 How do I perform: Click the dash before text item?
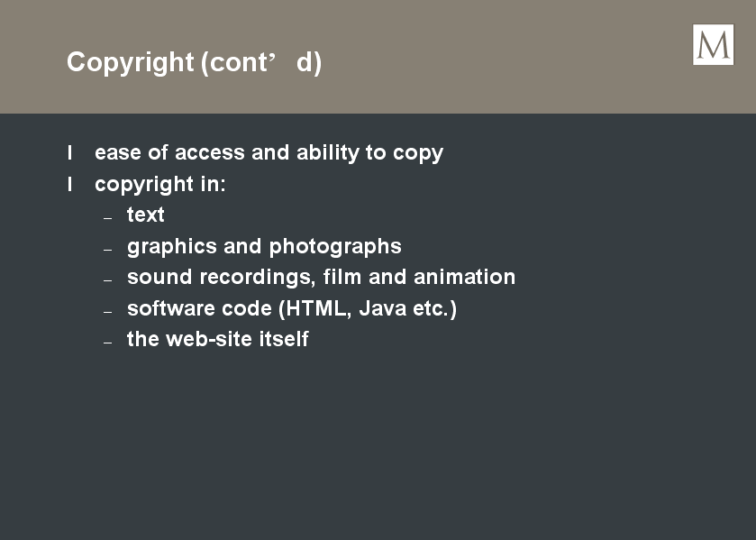107,218
